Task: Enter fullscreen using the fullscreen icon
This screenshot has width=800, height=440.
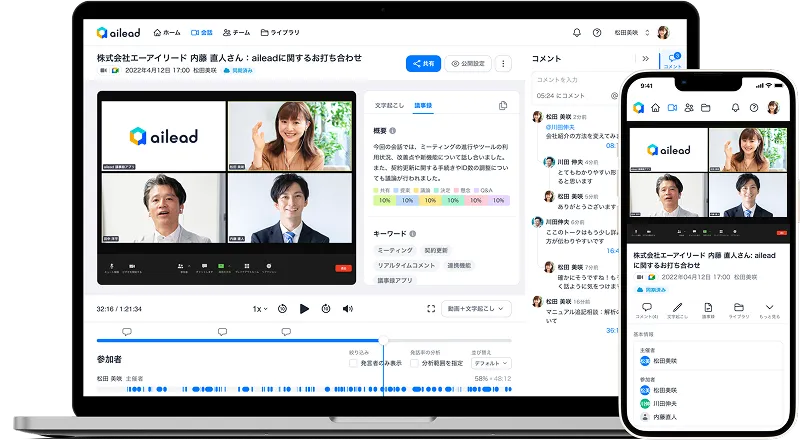Action: (431, 309)
